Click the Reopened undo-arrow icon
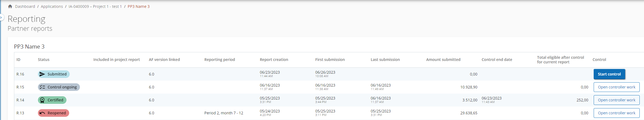This screenshot has width=644, height=120. tap(42, 113)
